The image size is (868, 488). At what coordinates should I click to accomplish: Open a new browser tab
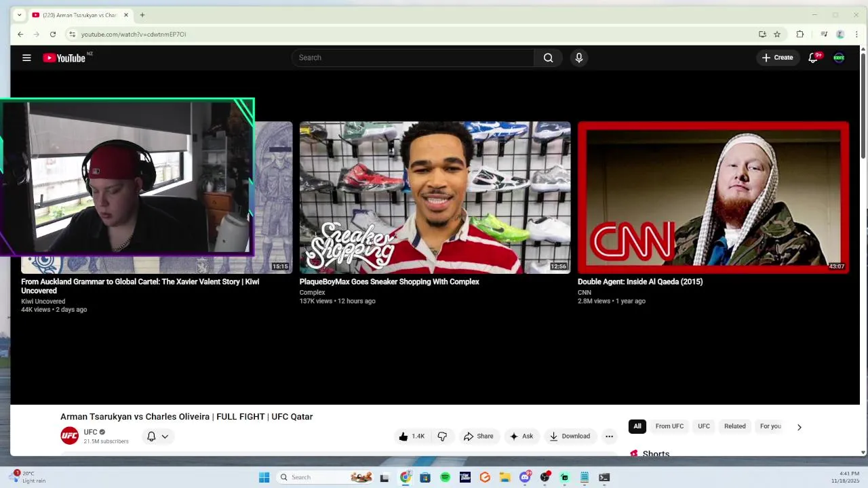click(142, 15)
